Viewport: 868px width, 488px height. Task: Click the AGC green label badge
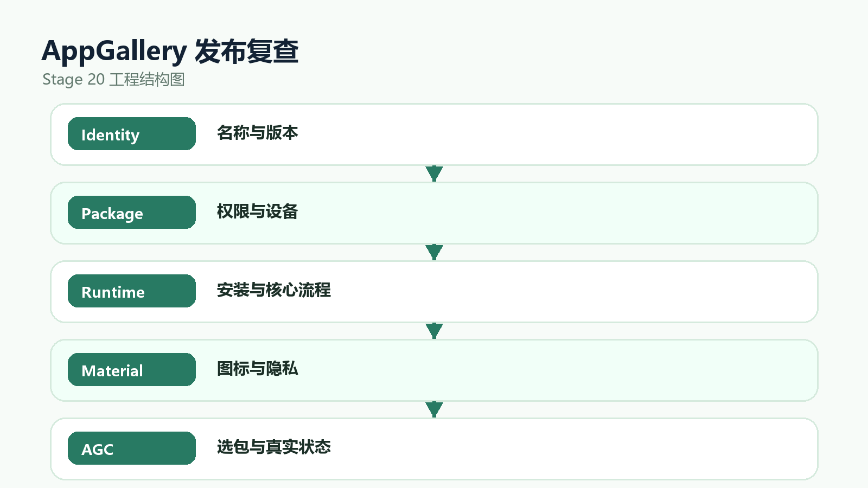tap(131, 448)
